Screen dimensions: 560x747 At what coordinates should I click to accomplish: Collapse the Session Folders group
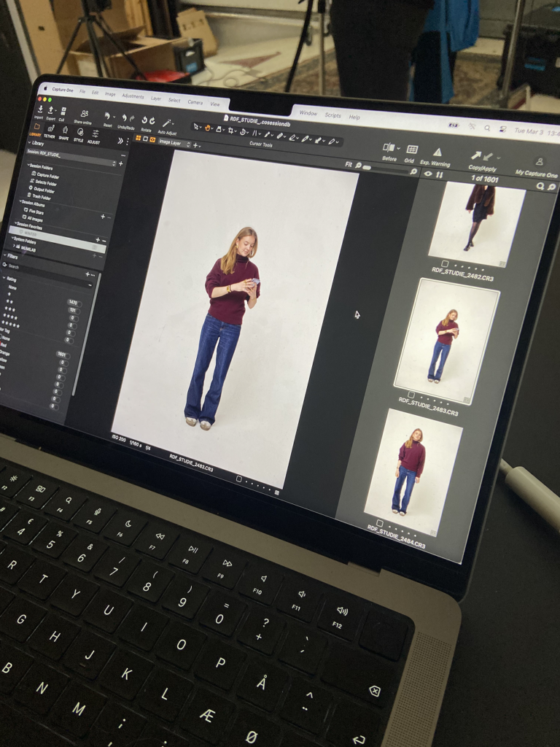point(28,165)
